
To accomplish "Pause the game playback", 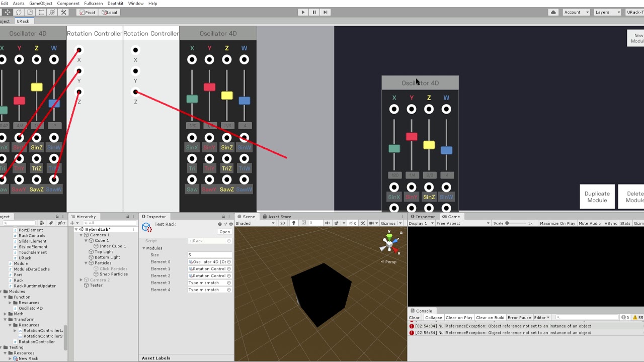I will point(314,12).
